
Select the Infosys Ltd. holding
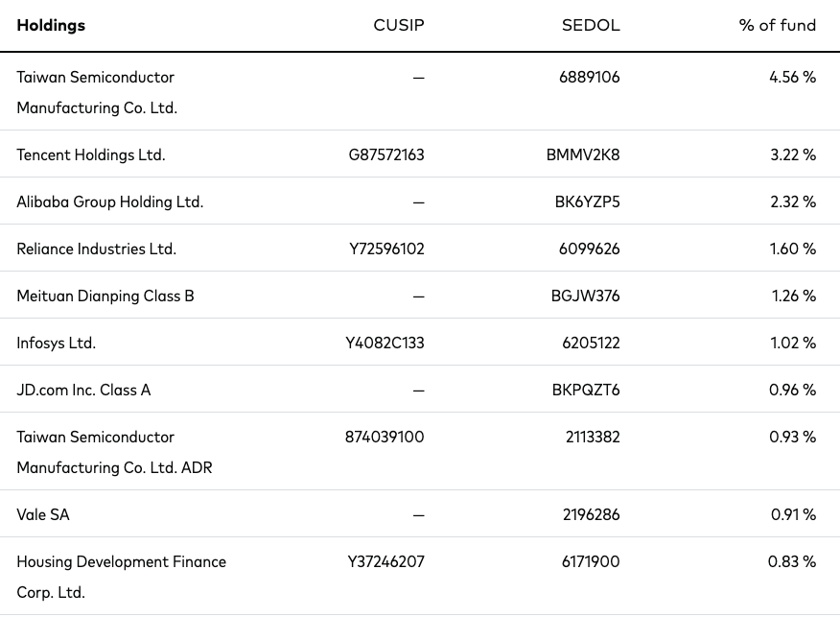57,343
